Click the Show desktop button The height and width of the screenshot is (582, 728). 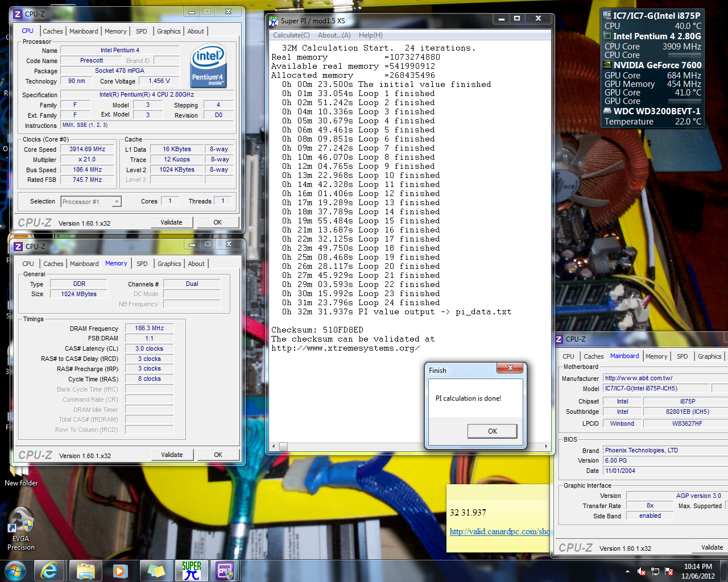723,571
